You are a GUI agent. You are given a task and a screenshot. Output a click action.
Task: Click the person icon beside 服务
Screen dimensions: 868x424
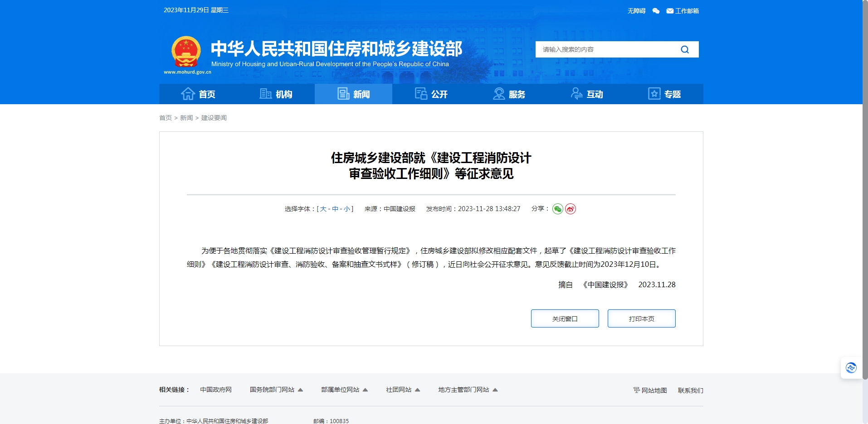(x=499, y=94)
